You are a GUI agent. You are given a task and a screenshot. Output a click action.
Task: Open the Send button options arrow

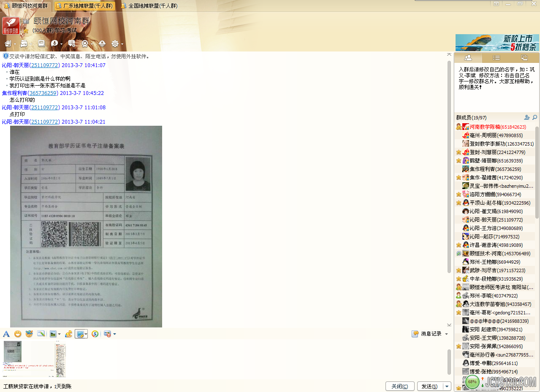(x=447, y=387)
